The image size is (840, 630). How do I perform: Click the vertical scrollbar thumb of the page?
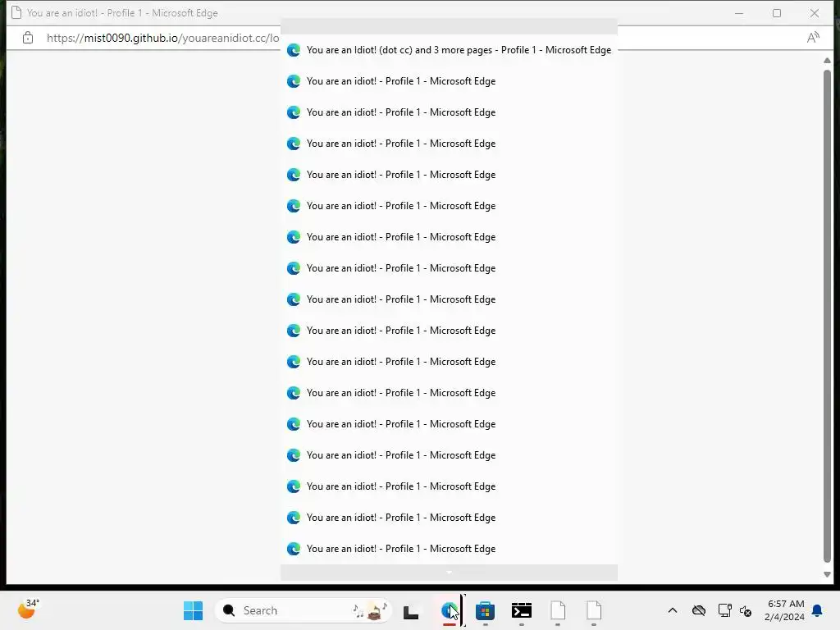pos(827,316)
